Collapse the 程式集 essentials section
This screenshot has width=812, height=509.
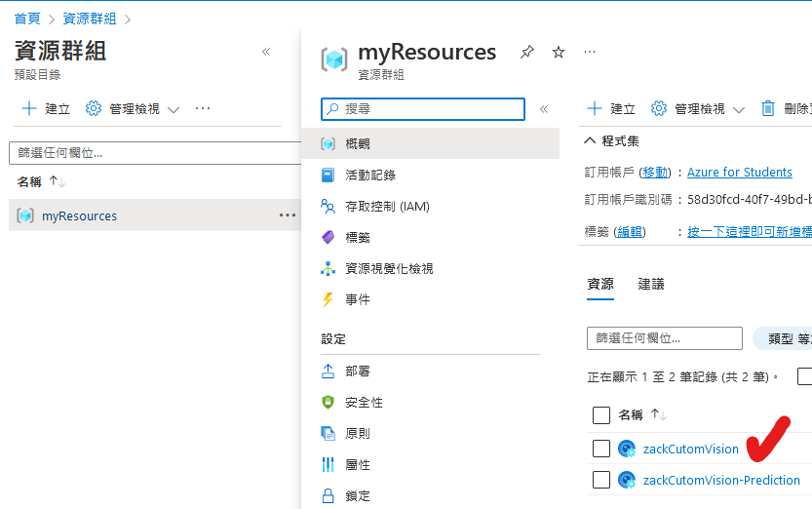point(590,140)
